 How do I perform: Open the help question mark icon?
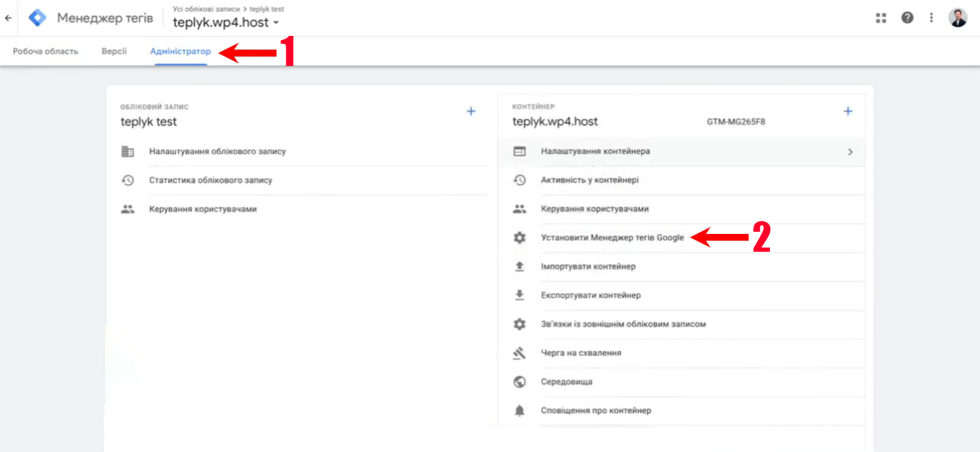pos(907,18)
